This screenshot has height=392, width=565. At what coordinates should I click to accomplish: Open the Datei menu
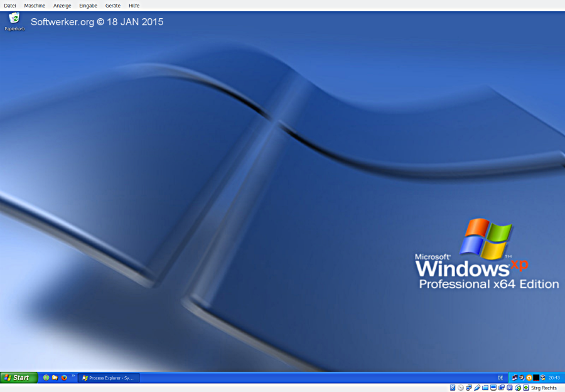point(10,5)
